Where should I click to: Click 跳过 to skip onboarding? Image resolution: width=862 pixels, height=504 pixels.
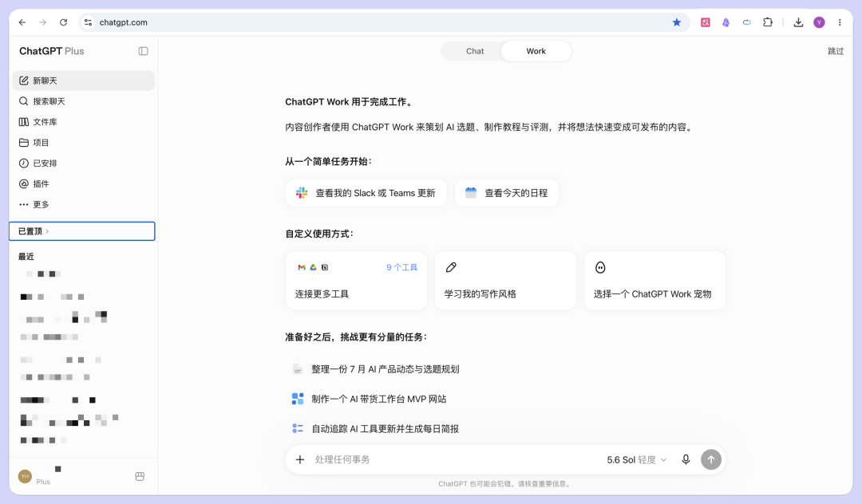tap(836, 51)
